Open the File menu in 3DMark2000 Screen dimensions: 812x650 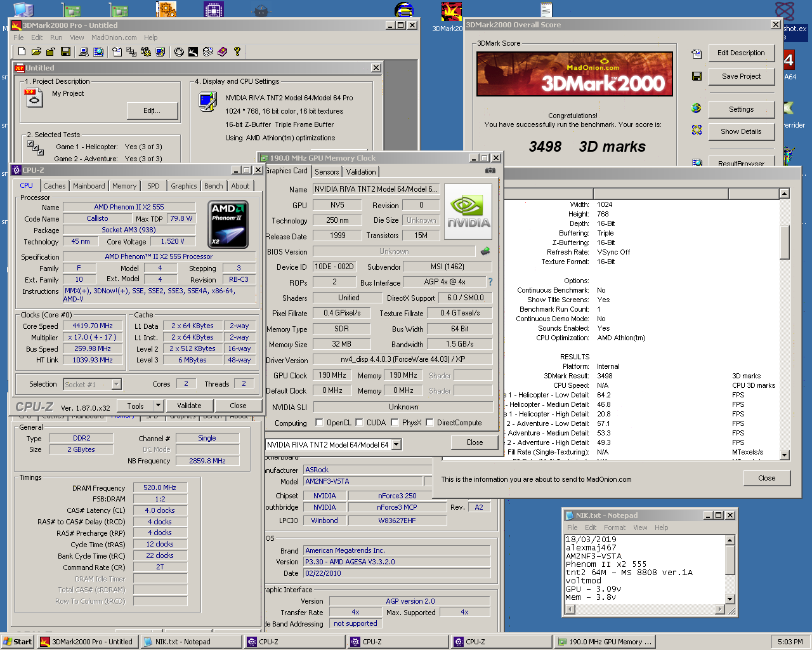tap(19, 37)
